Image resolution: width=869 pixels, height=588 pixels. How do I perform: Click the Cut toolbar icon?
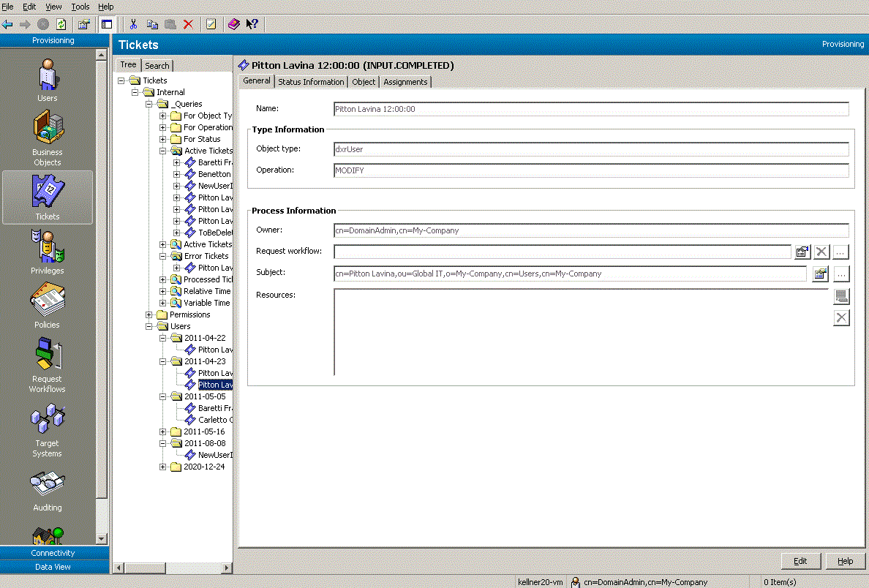[134, 24]
